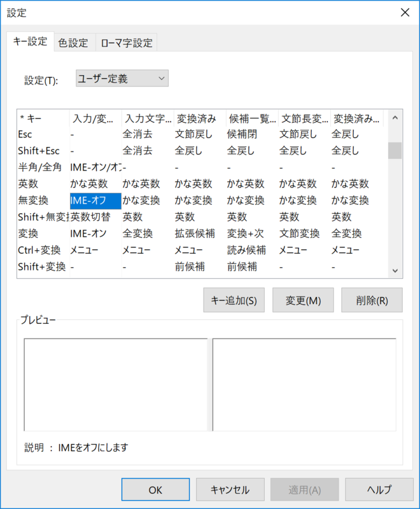420x509 pixels.
Task: Select 全消去 in the Esc row
Action: [137, 134]
